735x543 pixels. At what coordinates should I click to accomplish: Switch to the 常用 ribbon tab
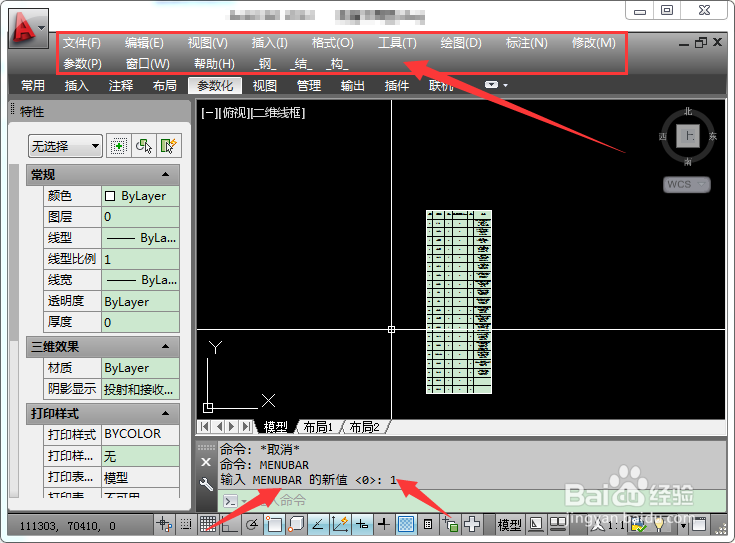33,85
